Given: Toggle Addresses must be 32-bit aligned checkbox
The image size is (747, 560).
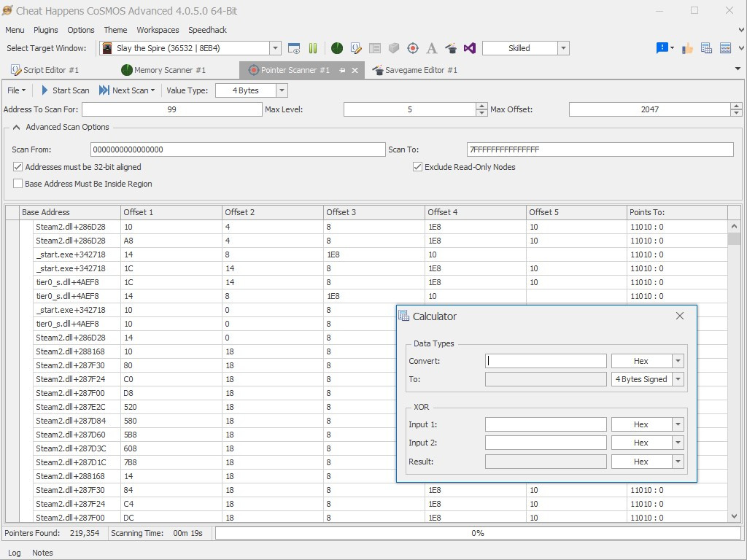Looking at the screenshot, I should click(18, 167).
